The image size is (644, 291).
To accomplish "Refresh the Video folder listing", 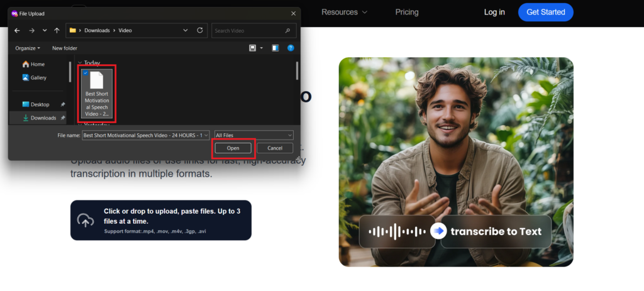I will 200,30.
